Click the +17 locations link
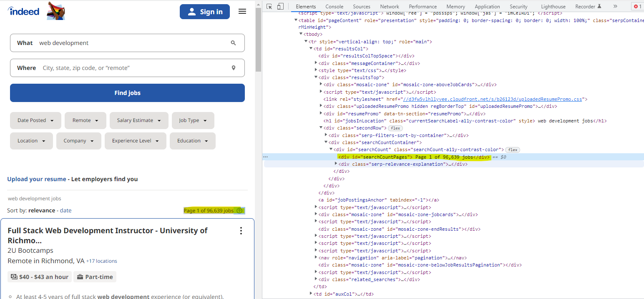Image resolution: width=644 pixels, height=299 pixels. tap(101, 261)
